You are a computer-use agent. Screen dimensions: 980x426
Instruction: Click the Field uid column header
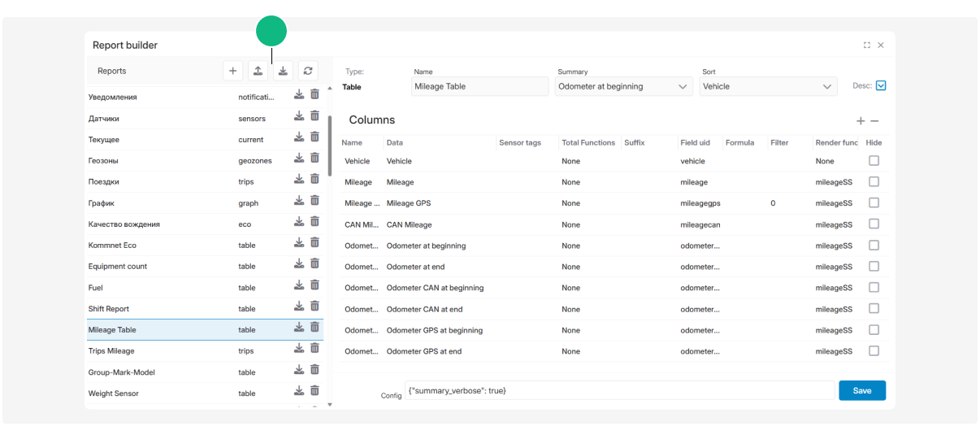point(696,142)
